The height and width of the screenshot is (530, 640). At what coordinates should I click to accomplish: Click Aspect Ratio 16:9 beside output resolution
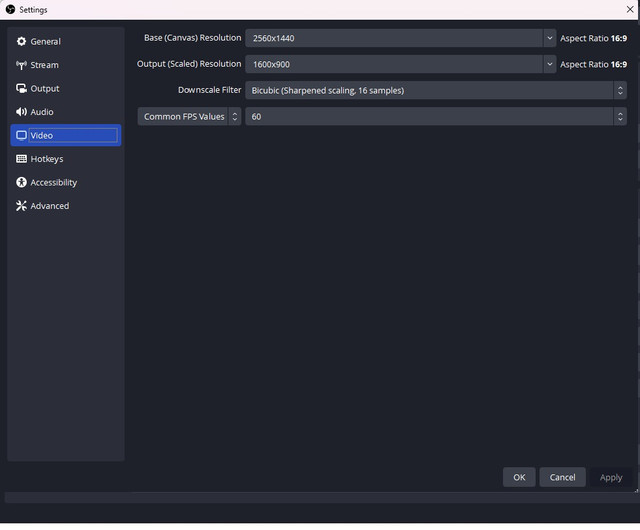point(593,64)
